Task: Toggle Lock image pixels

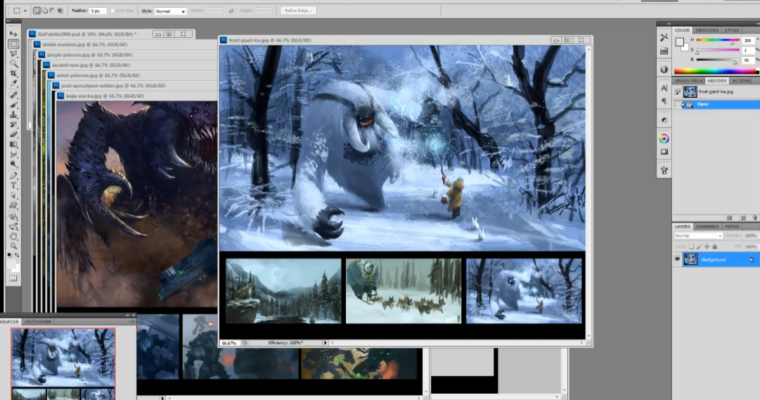Action: (x=699, y=247)
